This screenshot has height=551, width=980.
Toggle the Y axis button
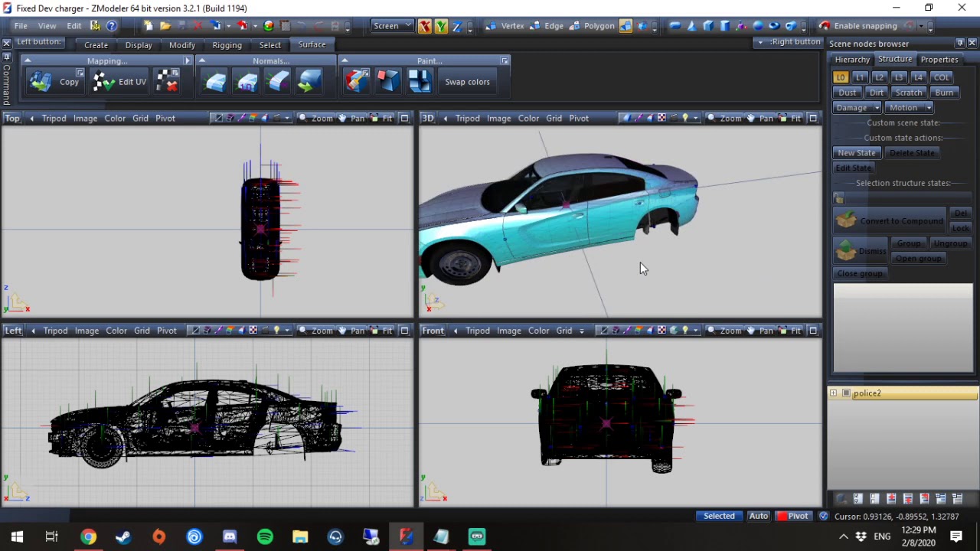pyautogui.click(x=441, y=26)
